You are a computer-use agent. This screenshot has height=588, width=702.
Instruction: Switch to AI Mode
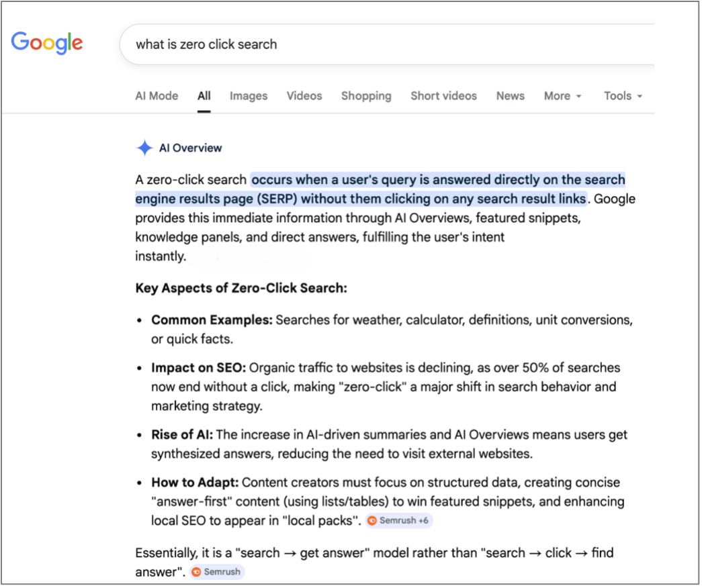pyautogui.click(x=157, y=96)
